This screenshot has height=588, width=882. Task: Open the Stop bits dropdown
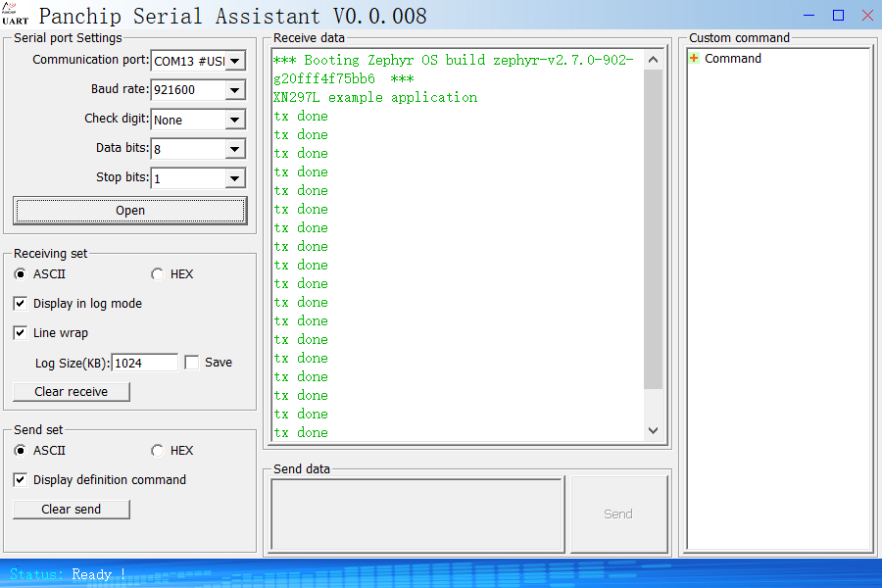click(235, 178)
